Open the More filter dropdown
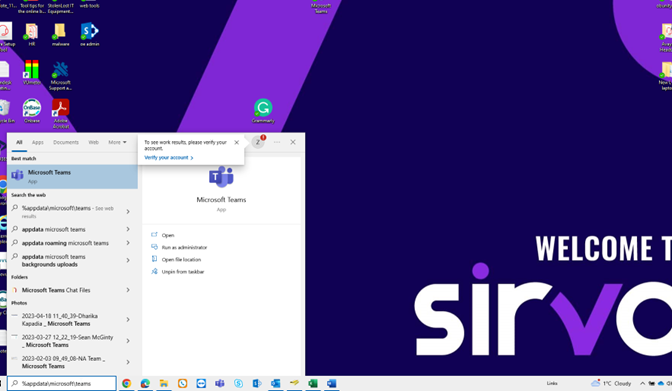672x391 pixels. click(x=117, y=142)
